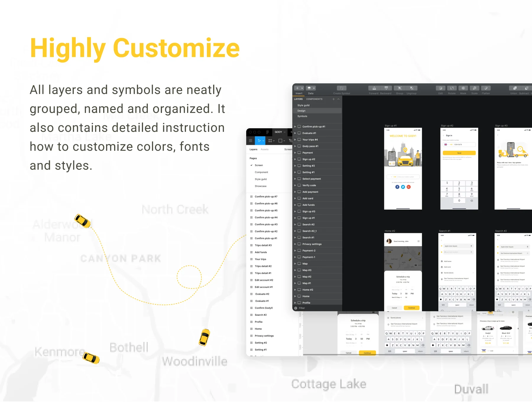Select the Edit account #2 frame in Figma
This screenshot has height=402, width=532.
(x=270, y=280)
